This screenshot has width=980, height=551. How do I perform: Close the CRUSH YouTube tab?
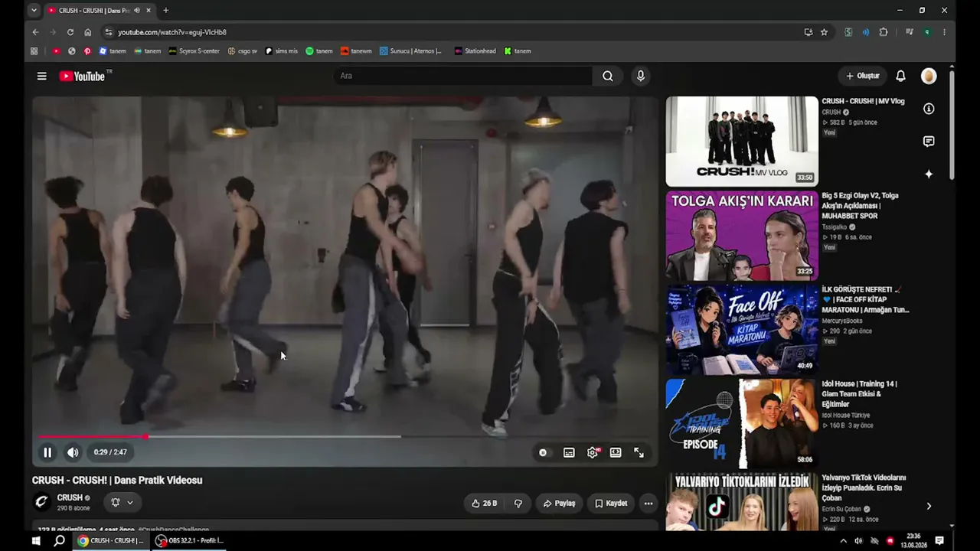click(x=148, y=10)
